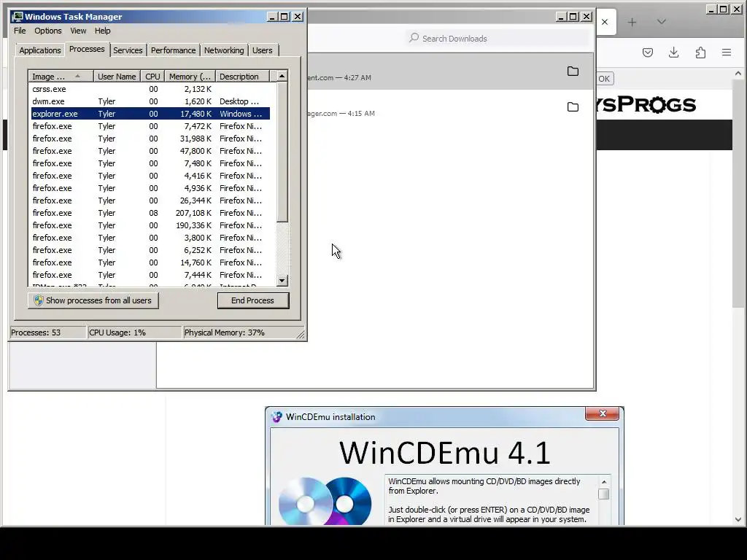This screenshot has width=747, height=560.
Task: Click the Physical Memory: 37% status entry
Action: click(x=240, y=332)
